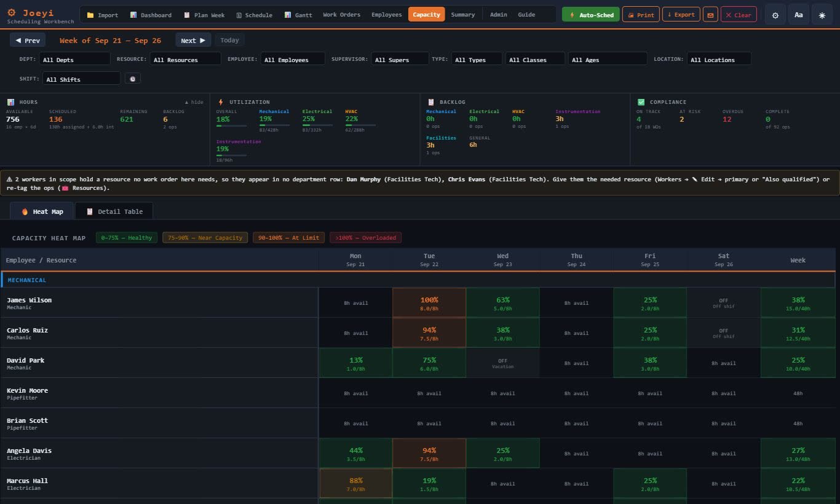Open the All Types dropdown
The image size is (840, 504).
pos(476,59)
